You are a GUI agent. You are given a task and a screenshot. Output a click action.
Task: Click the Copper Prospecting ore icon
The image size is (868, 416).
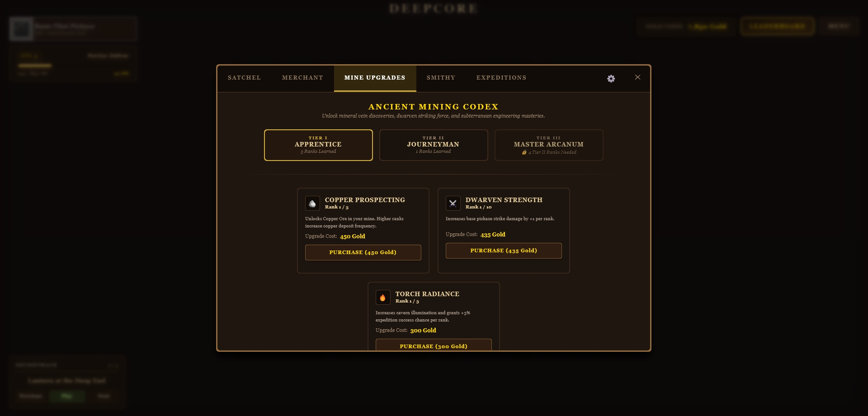click(x=312, y=203)
